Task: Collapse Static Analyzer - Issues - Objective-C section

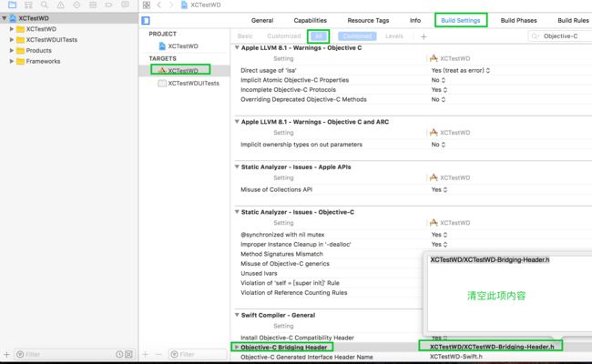Action: point(237,212)
